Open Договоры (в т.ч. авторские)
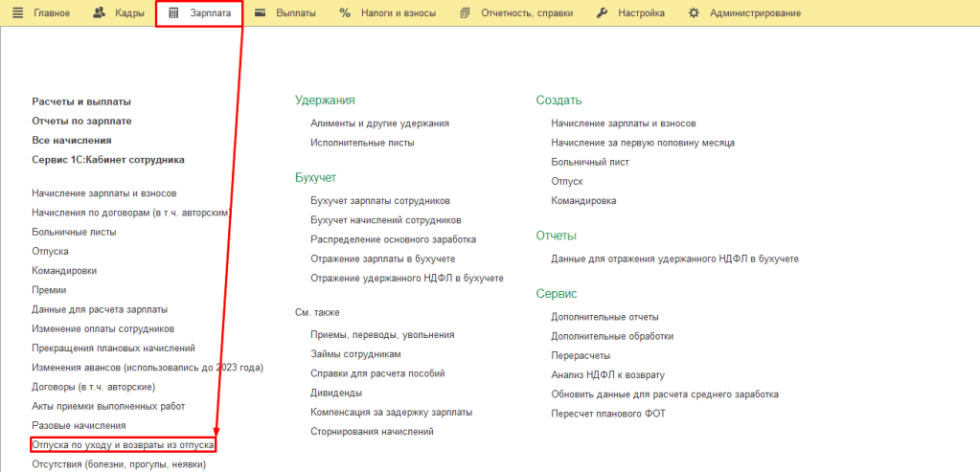Viewport: 980px width, 472px height. tap(94, 387)
